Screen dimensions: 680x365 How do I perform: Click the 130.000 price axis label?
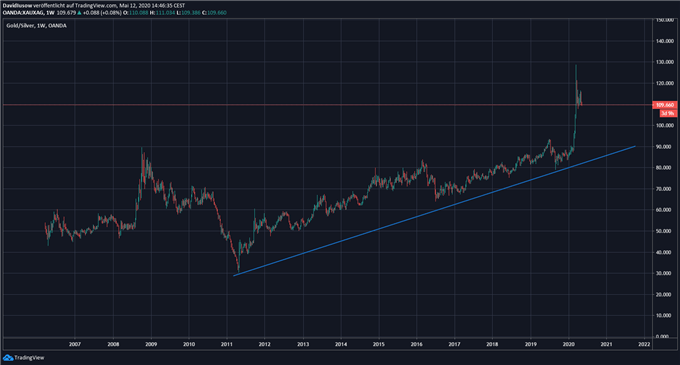click(664, 62)
